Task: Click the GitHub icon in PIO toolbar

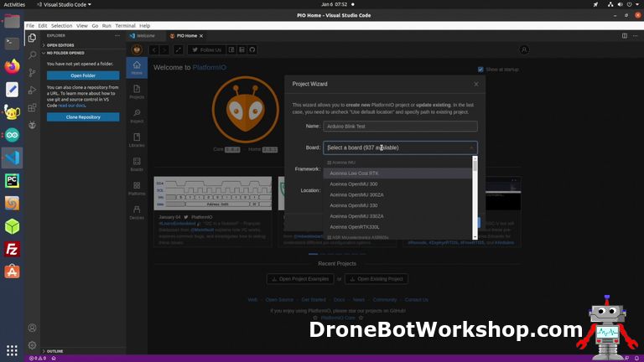Action: pyautogui.click(x=252, y=49)
